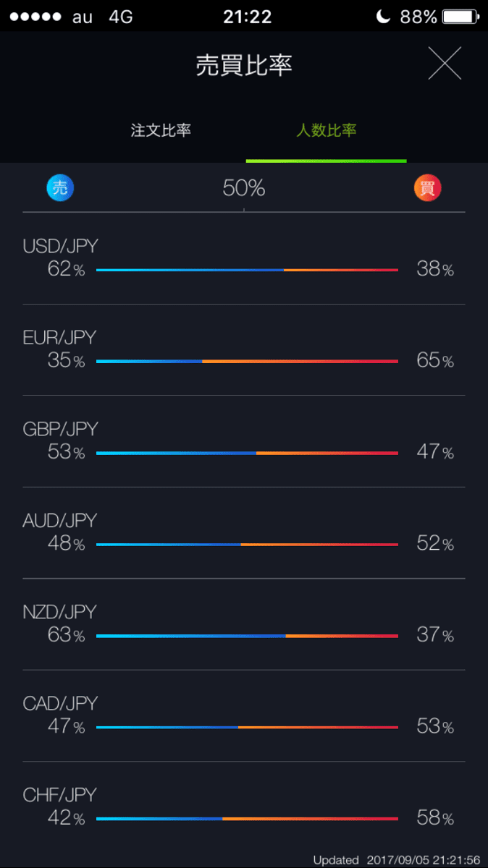This screenshot has width=488, height=868.
Task: Tap the blue 売 sell icon
Action: point(60,188)
